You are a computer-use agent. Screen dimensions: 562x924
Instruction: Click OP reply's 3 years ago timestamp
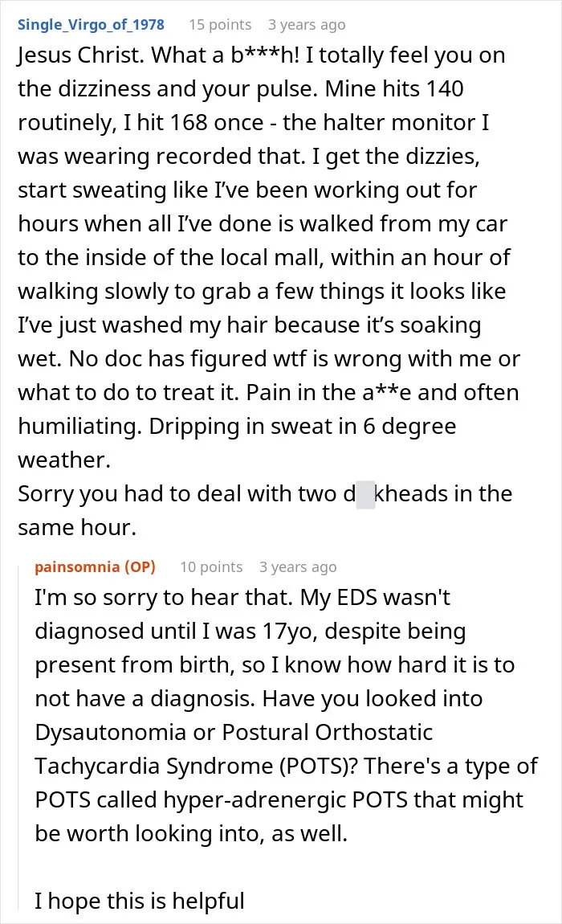[298, 567]
